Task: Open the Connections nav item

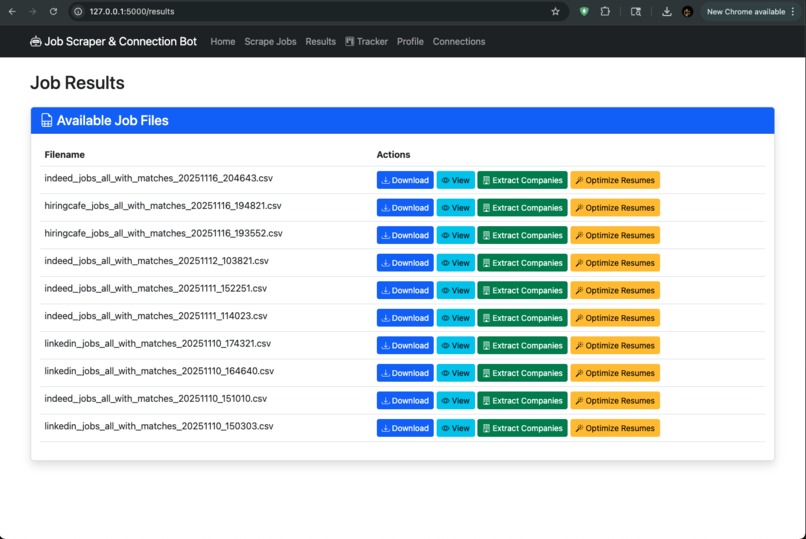Action: click(x=459, y=42)
